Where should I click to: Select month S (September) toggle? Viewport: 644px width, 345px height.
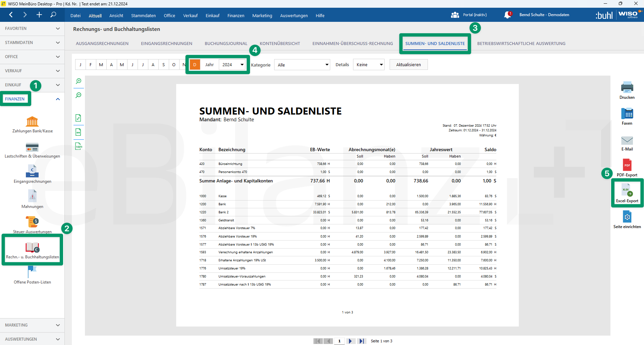163,65
